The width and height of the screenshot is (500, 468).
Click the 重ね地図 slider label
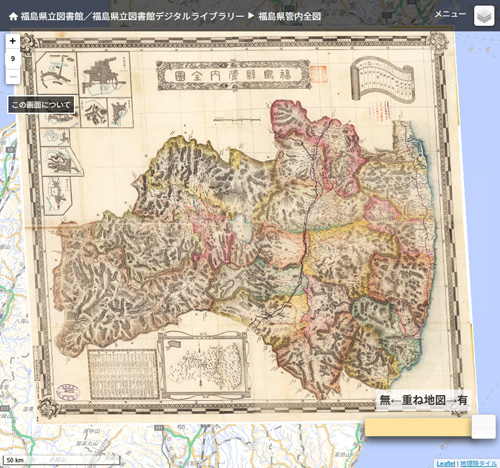[423, 400]
